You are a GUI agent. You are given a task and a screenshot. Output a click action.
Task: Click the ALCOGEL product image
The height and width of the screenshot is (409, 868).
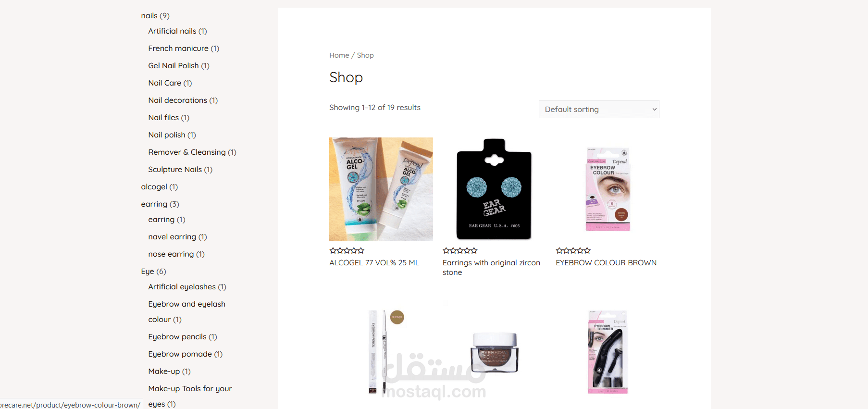[x=381, y=189]
